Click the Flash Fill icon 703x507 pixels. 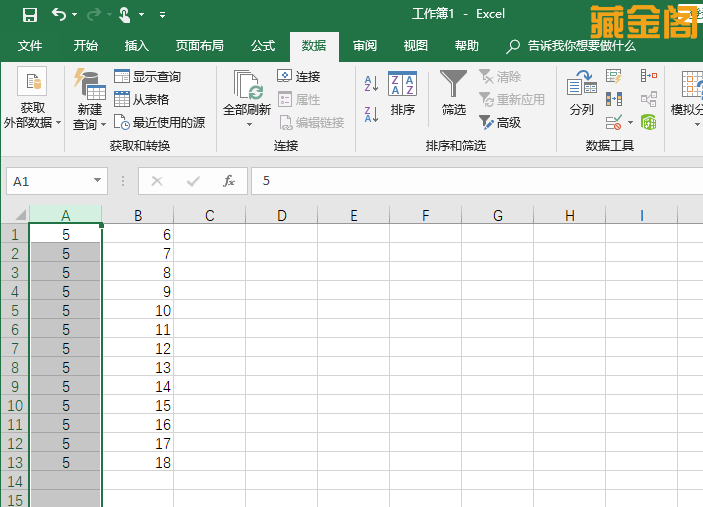(614, 76)
